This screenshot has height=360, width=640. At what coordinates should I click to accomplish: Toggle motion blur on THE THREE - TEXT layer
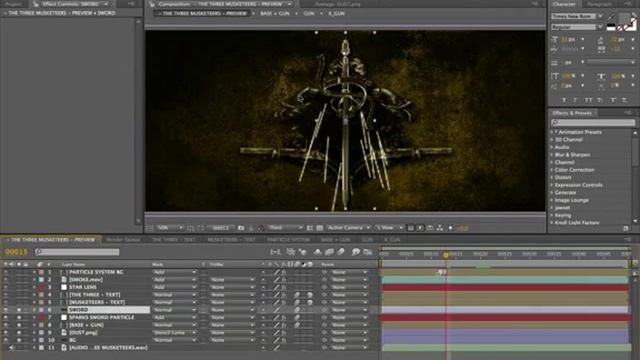tap(298, 295)
